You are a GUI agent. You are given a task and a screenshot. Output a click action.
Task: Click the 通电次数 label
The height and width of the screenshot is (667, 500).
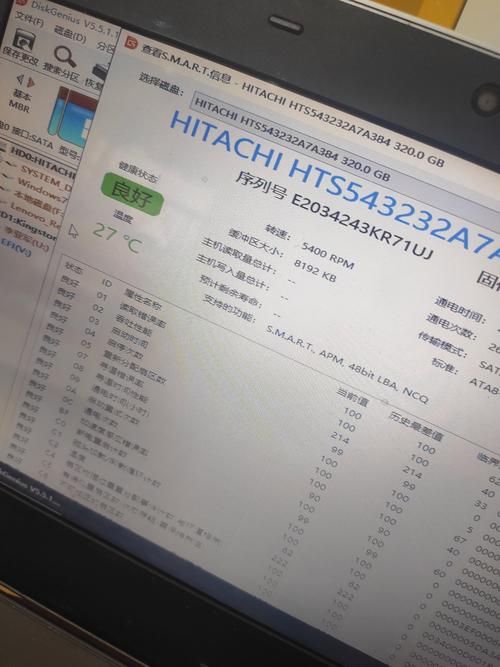tap(451, 327)
